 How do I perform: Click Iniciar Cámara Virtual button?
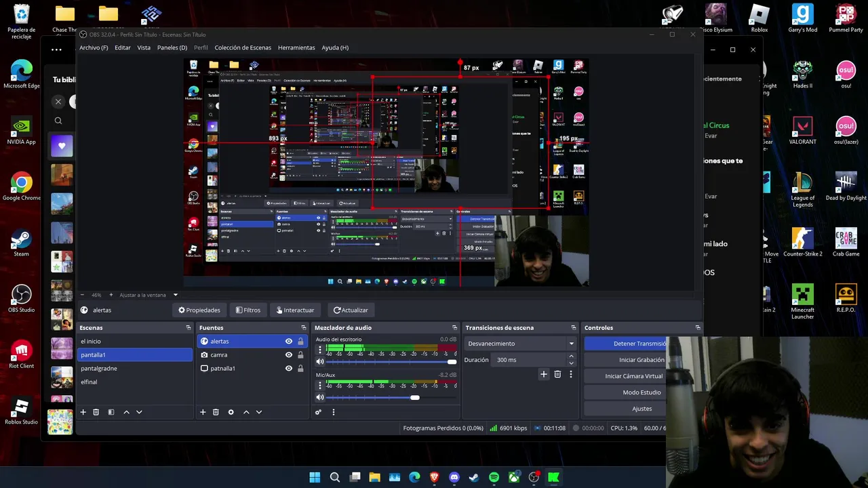click(625, 376)
